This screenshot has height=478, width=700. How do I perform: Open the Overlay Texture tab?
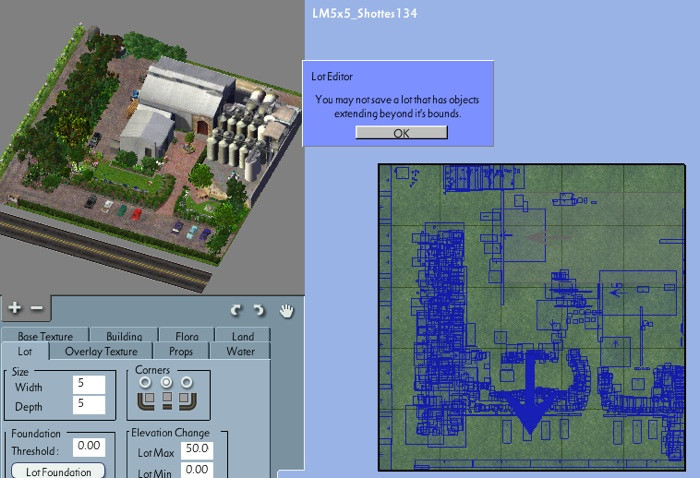click(x=101, y=351)
